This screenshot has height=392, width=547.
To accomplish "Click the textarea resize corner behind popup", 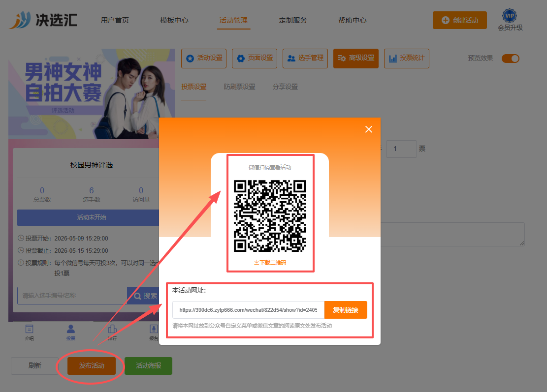I will click(x=521, y=243).
